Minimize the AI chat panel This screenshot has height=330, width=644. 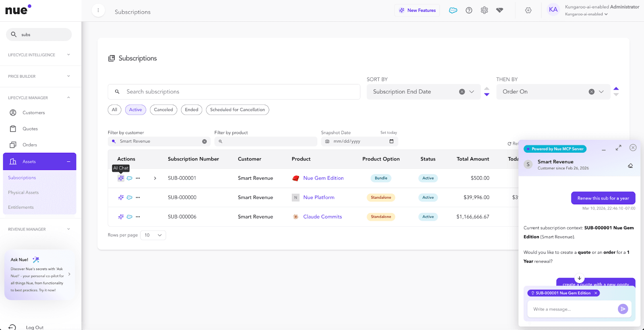pos(604,149)
